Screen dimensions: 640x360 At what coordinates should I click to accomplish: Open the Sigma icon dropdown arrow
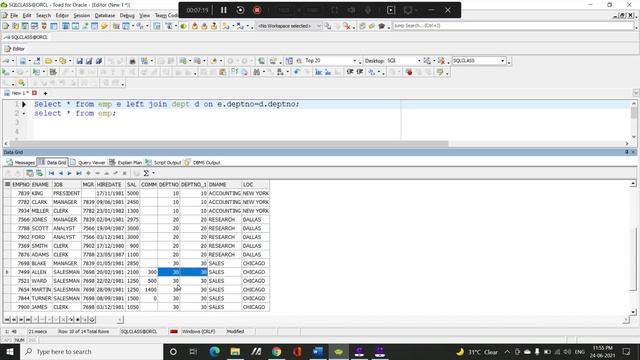click(153, 173)
